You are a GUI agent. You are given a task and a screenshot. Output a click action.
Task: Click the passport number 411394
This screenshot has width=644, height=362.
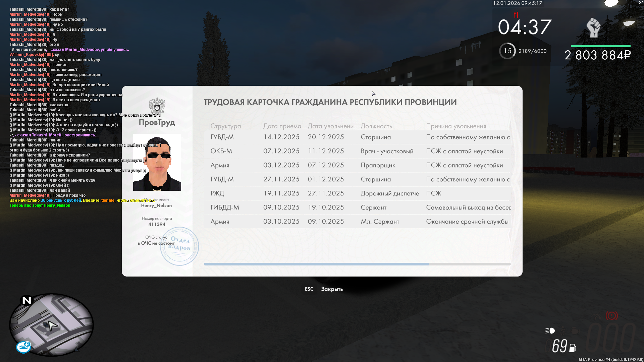[157, 224]
